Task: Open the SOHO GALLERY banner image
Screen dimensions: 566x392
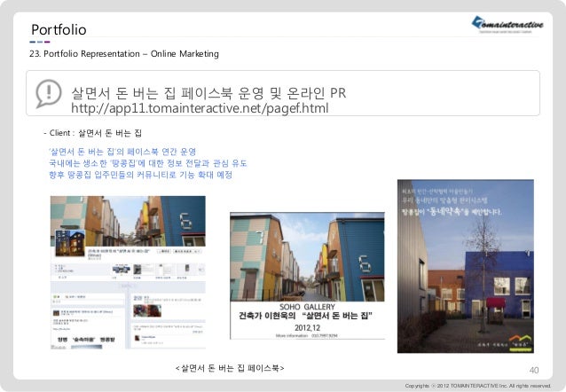Action: (307, 276)
